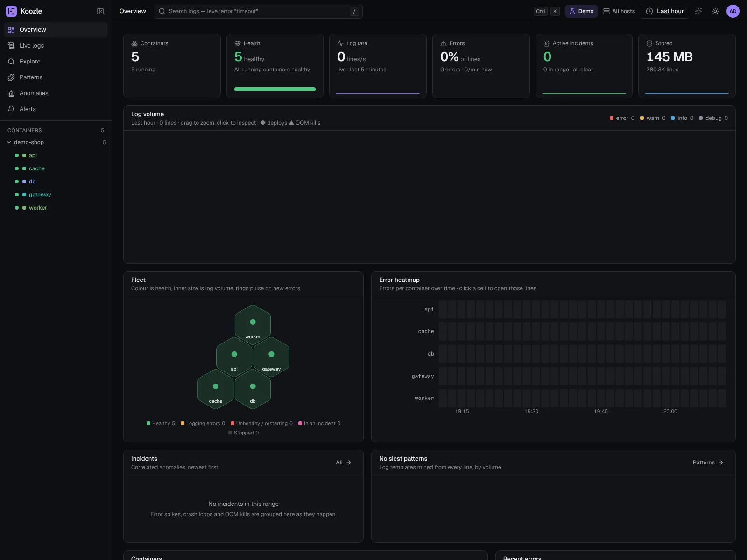Open the Patterns sidebar item
747x560 pixels.
pos(56,77)
